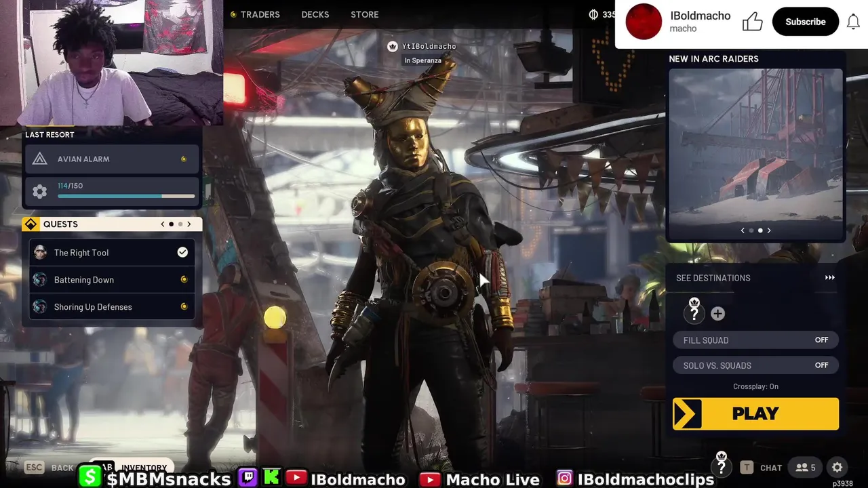Click The Right Tool completed checkmark

(x=182, y=252)
